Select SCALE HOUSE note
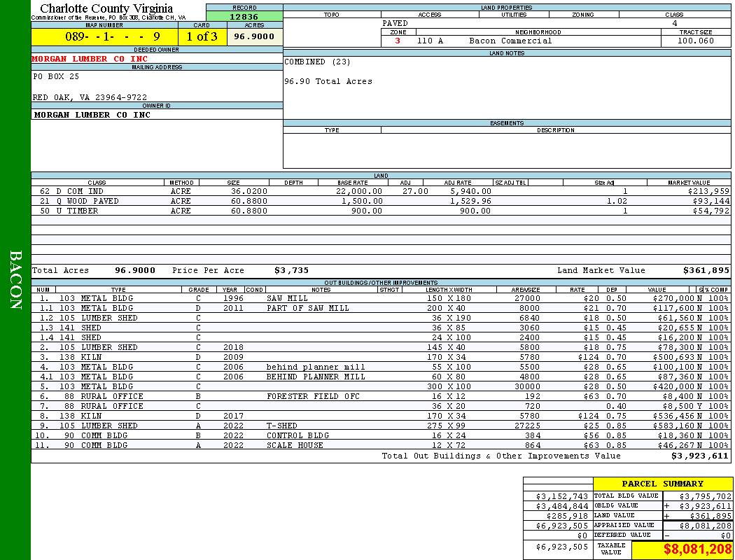Viewport: 735px width, 560px height. 295,446
